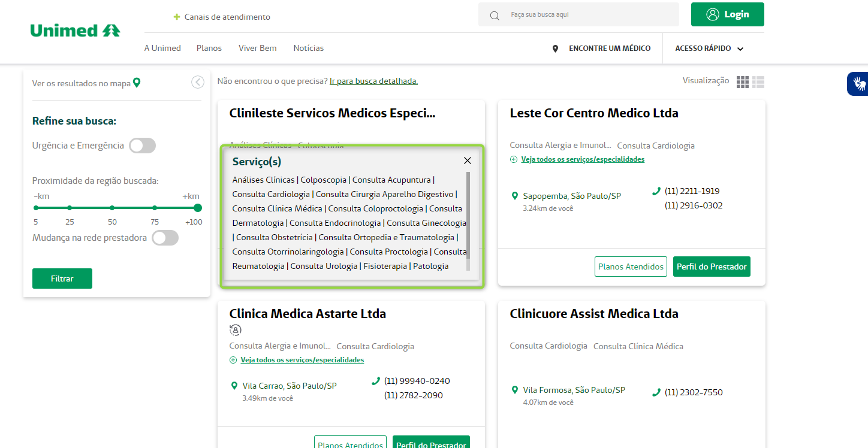Image resolution: width=868 pixels, height=448 pixels.
Task: Click the Vila Carrao, São Paulo/SP address
Action: click(x=290, y=386)
